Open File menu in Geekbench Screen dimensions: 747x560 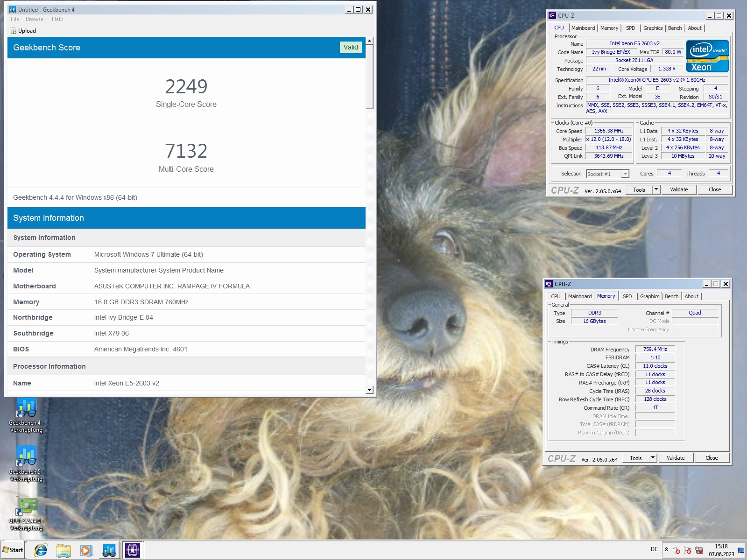click(15, 19)
